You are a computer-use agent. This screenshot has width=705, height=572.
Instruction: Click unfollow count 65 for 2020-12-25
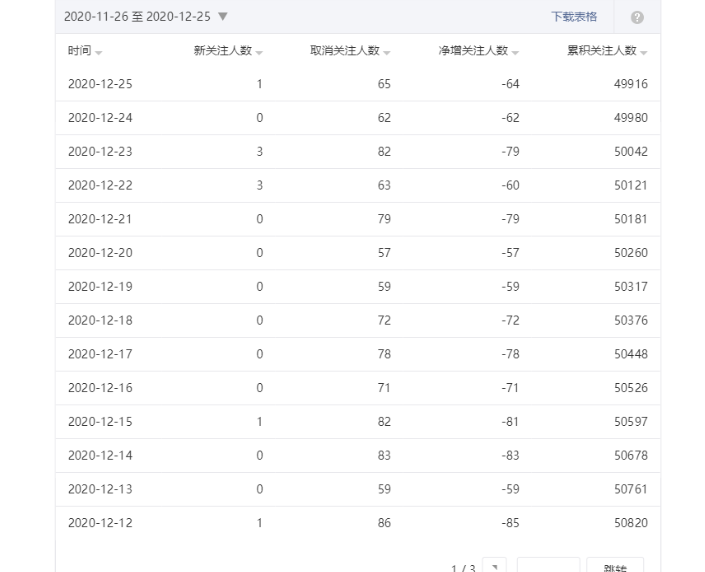384,84
